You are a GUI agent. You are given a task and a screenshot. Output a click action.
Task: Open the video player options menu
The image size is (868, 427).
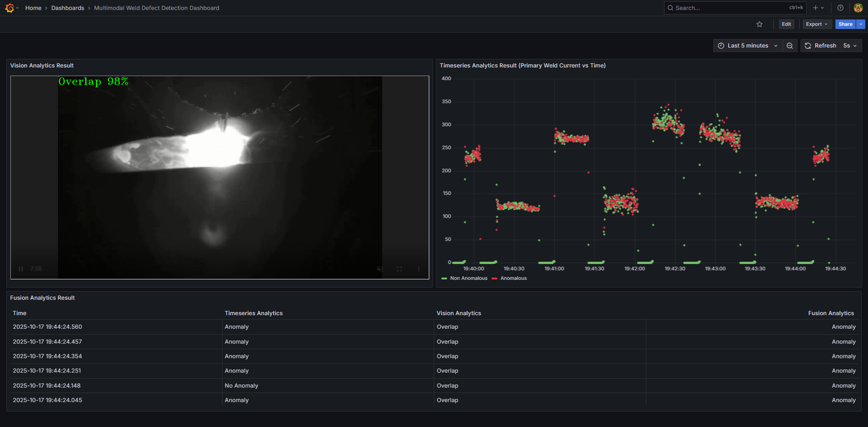click(418, 269)
